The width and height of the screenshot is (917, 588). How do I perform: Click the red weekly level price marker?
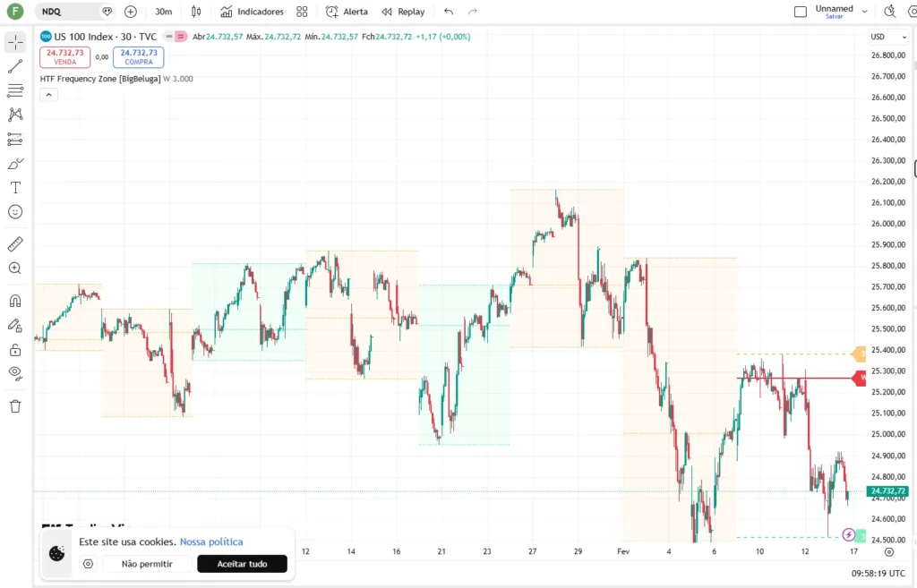pyautogui.click(x=859, y=379)
